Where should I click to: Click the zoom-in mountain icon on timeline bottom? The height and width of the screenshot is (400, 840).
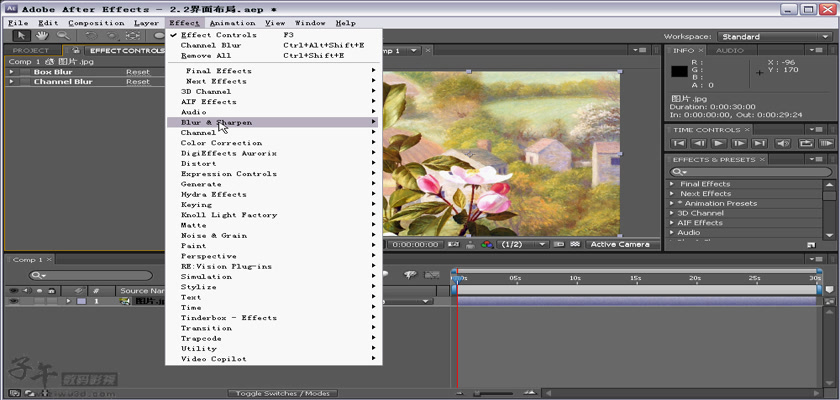point(529,393)
